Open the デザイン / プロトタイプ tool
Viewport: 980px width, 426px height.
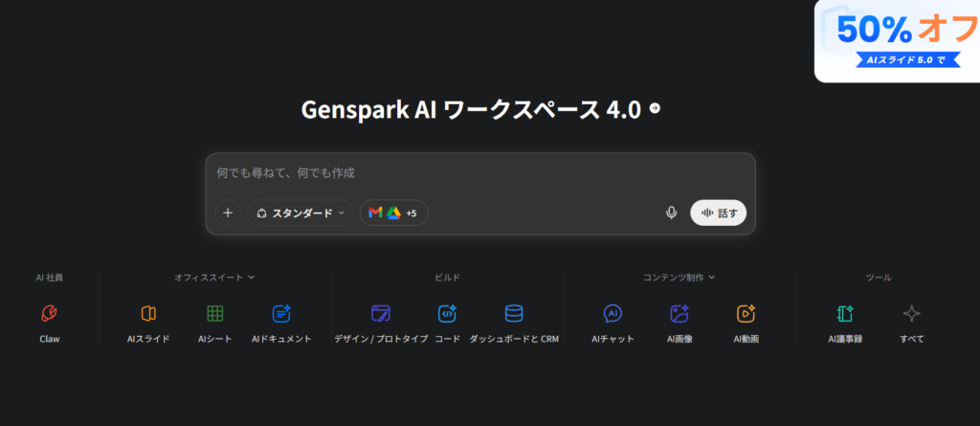pyautogui.click(x=381, y=324)
